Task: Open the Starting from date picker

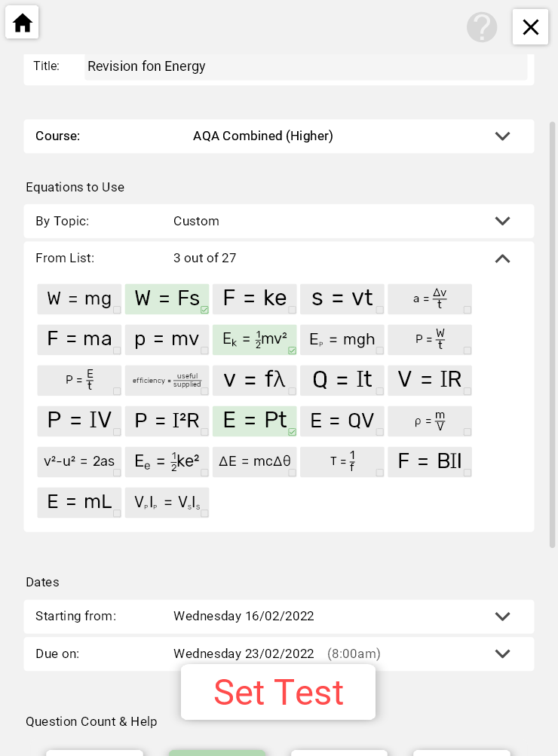Action: (502, 617)
